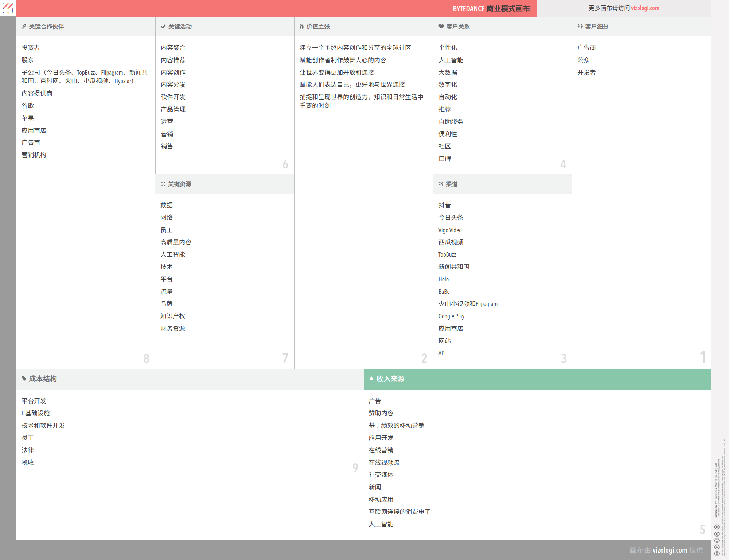Click the gift icon beside 价值主张

(301, 27)
